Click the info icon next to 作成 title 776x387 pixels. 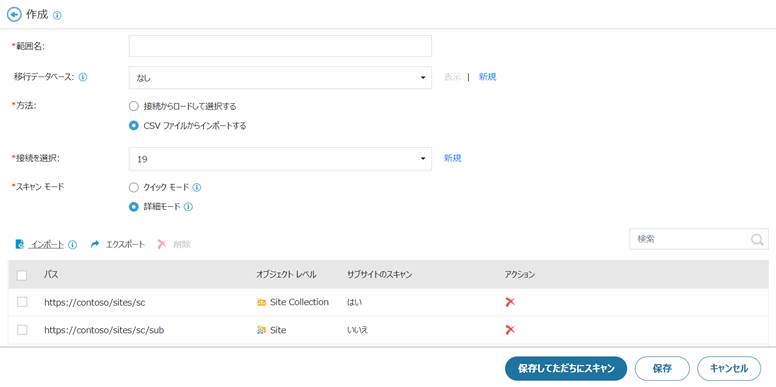[57, 15]
